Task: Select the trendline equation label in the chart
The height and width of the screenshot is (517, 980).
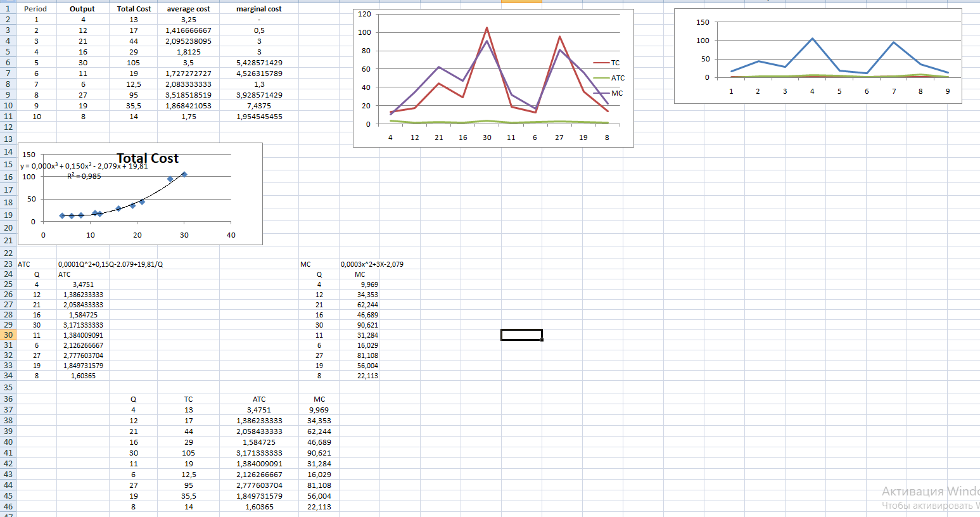Action: [84, 166]
